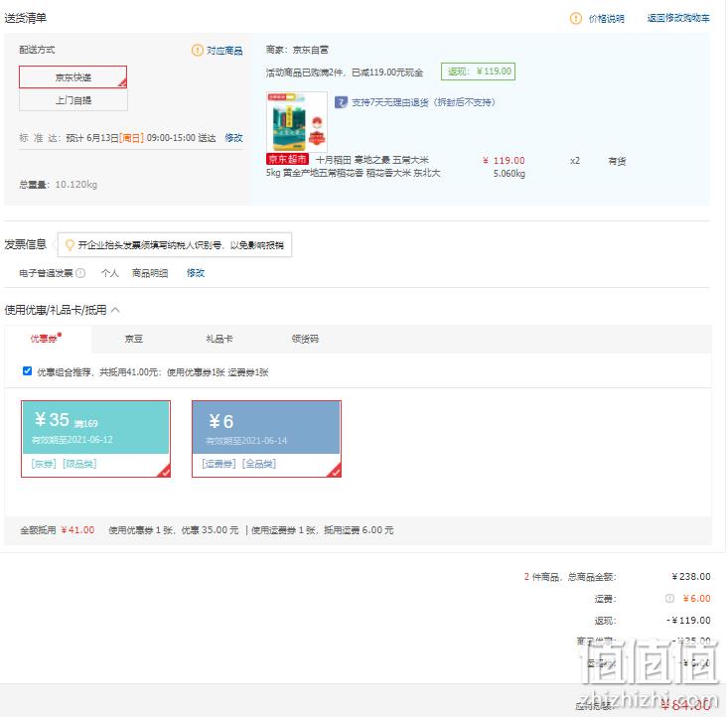Open the rice product thumbnail image

pos(297,122)
